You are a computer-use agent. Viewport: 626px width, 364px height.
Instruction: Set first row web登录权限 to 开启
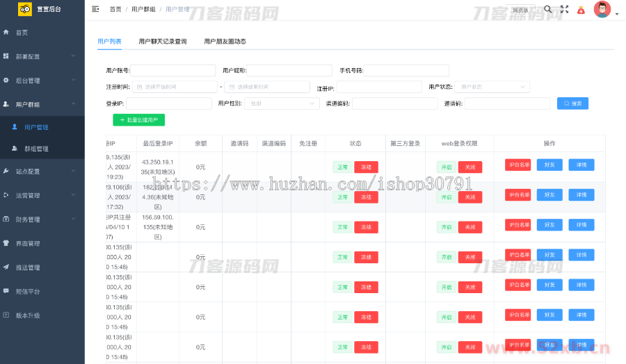(446, 167)
